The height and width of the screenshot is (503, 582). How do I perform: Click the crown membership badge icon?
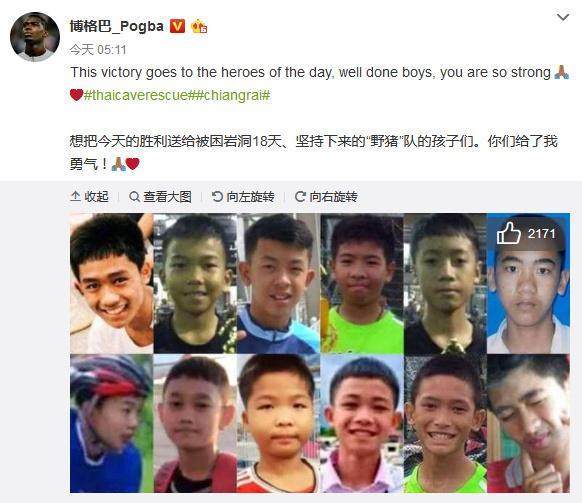[x=199, y=26]
